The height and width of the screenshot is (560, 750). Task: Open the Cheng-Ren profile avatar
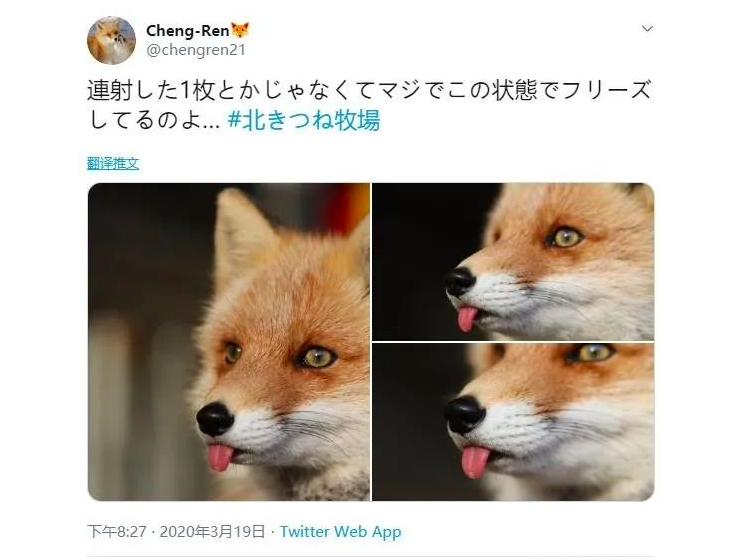pyautogui.click(x=111, y=40)
